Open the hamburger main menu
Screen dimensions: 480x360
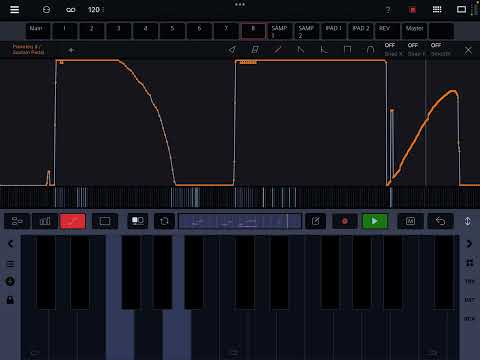14,9
